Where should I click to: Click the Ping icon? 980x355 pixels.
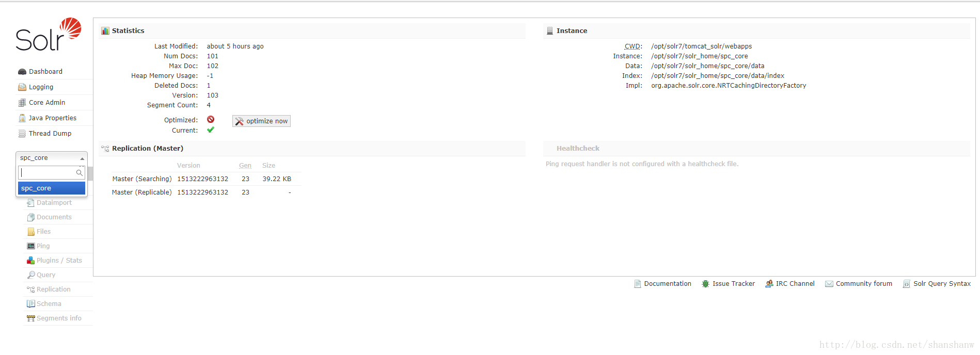pyautogui.click(x=31, y=246)
